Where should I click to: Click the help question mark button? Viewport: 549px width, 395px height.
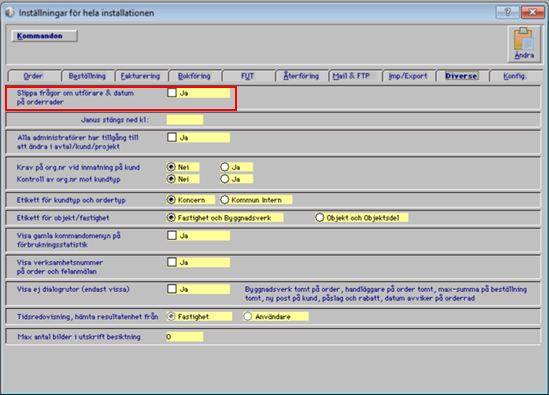coord(507,12)
